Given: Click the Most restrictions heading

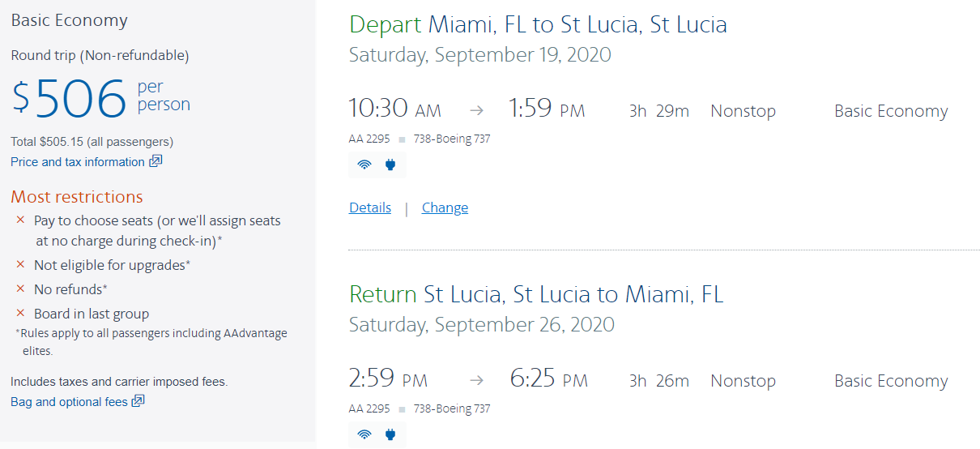Looking at the screenshot, I should click(x=77, y=197).
